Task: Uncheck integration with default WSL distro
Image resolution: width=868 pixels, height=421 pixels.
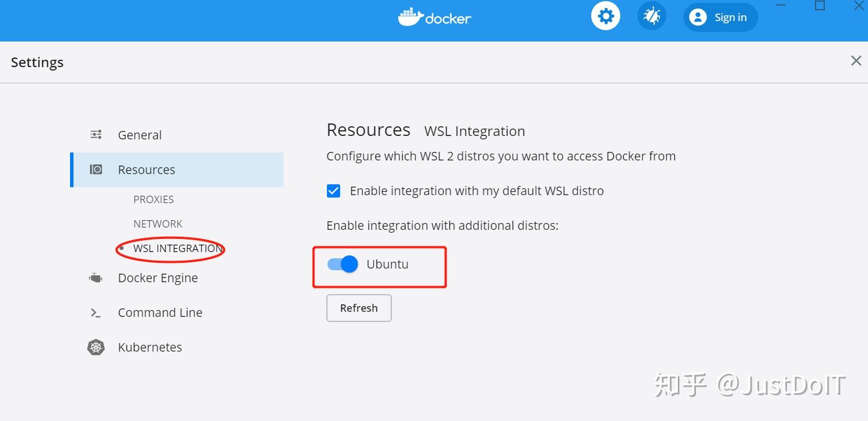Action: click(333, 191)
